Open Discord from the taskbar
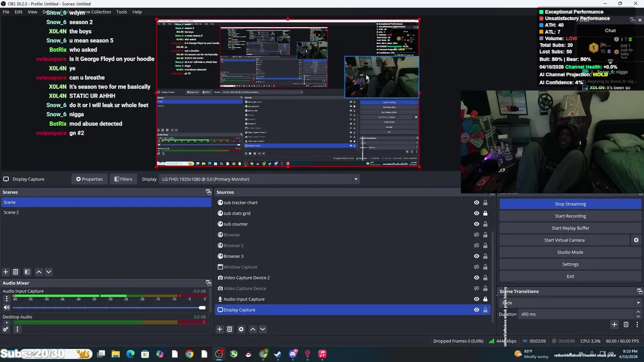Image resolution: width=644 pixels, height=362 pixels. [x=293, y=354]
